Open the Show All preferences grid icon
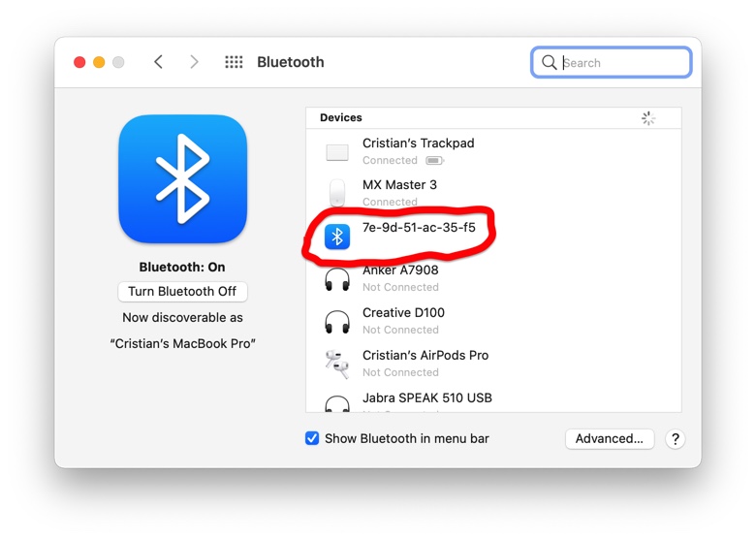The image size is (756, 540). pos(234,62)
